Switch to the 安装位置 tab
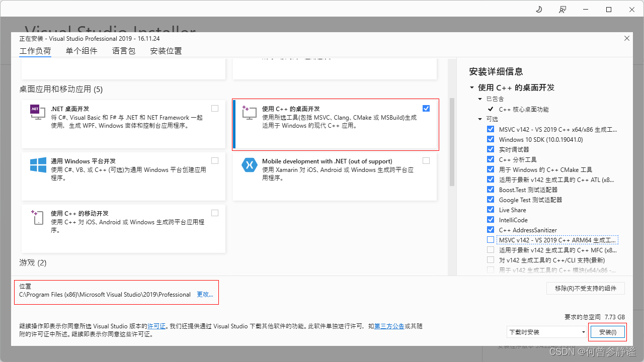 pyautogui.click(x=166, y=51)
